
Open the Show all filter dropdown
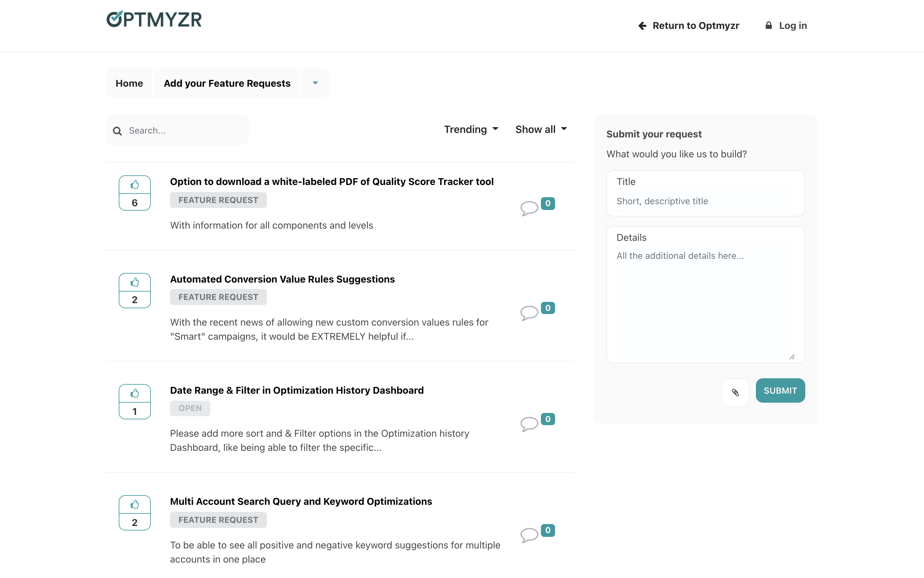(x=541, y=129)
